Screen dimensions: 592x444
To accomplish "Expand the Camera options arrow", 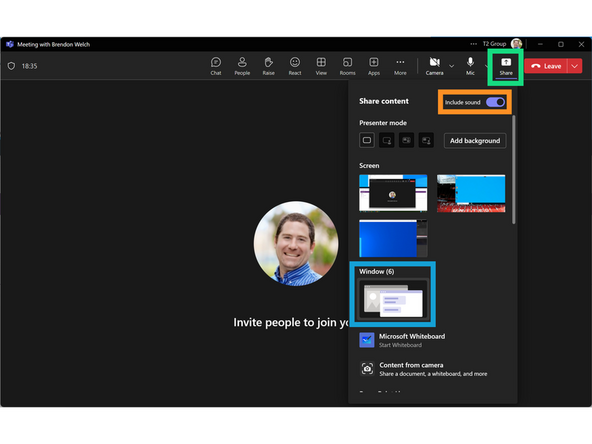I will pos(452,66).
